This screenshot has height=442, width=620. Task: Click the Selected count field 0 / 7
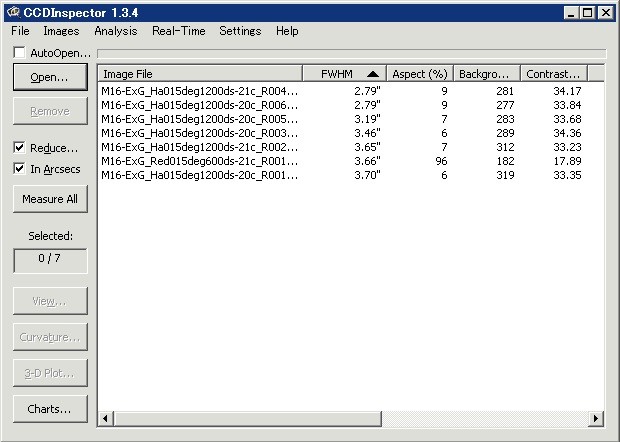[50, 261]
